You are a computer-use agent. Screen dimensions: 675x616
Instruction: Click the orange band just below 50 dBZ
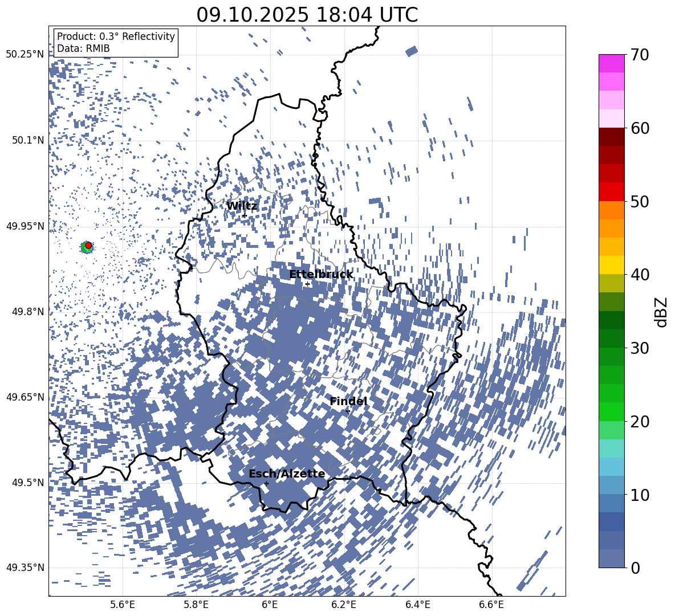[611, 210]
